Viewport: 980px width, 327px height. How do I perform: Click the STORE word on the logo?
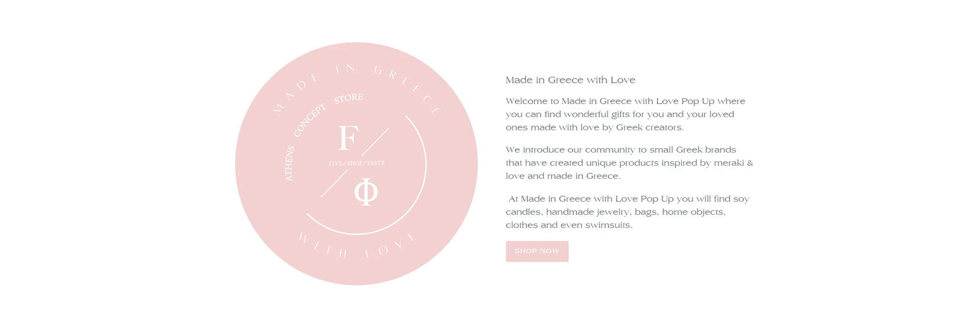(x=348, y=98)
